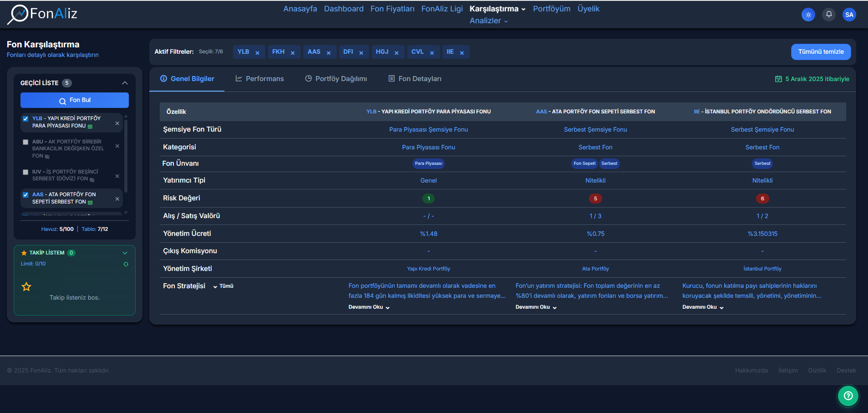
Task: Click the temporary fund list scrollbar
Action: 126,157
